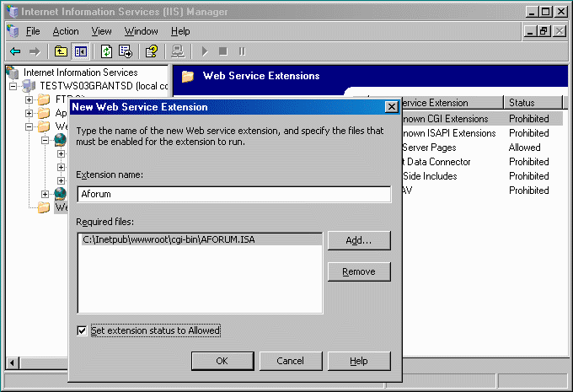This screenshot has height=392, width=573.
Task: Click the Add... button
Action: pyautogui.click(x=359, y=240)
